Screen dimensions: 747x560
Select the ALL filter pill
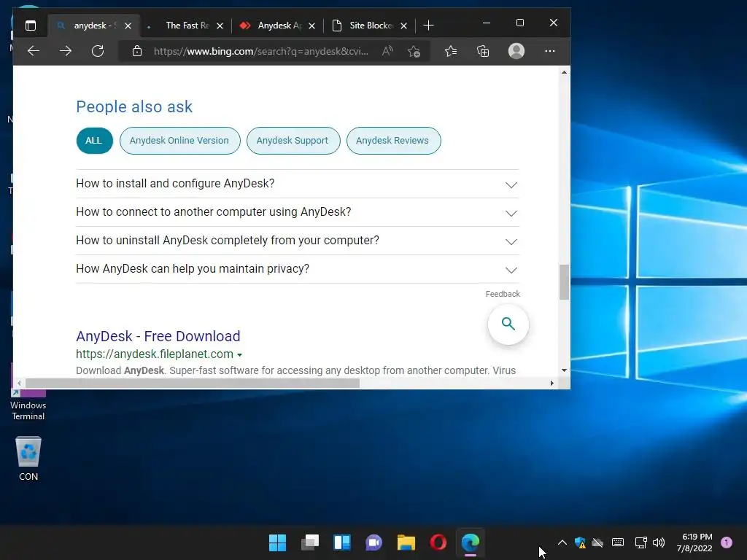point(94,141)
